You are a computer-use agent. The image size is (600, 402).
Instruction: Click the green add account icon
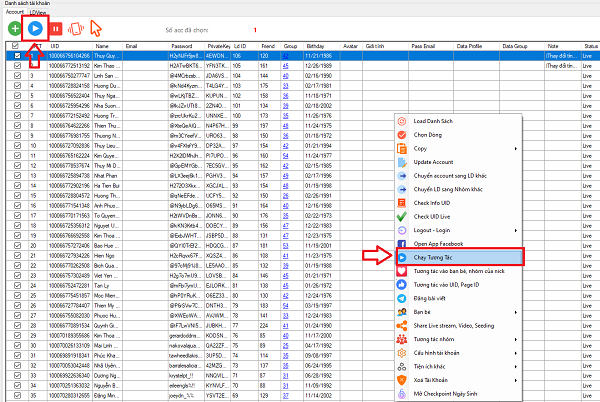15,28
